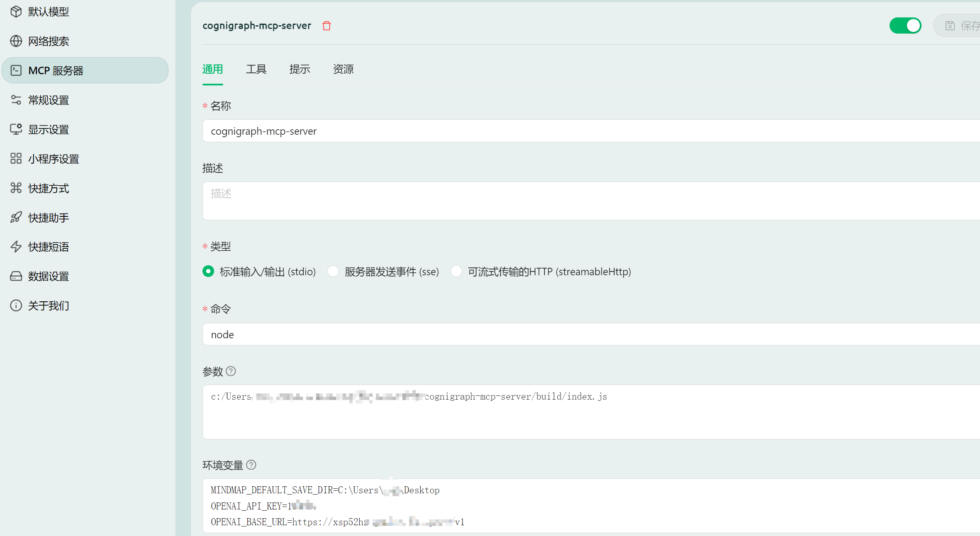Open 常规设置 from the sidebar

[48, 100]
